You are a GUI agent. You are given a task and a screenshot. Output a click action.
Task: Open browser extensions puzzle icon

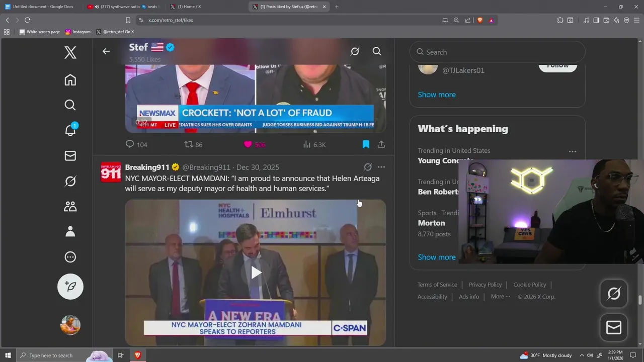[560, 20]
